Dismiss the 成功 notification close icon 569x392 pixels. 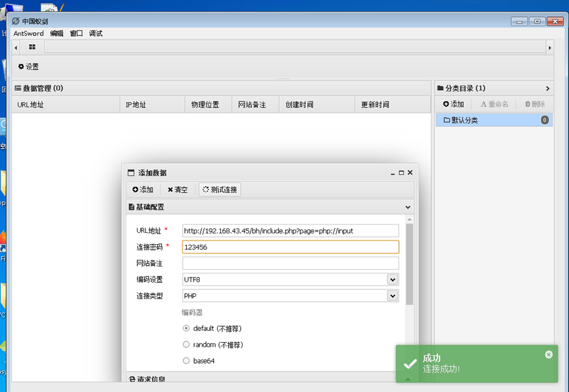point(549,355)
